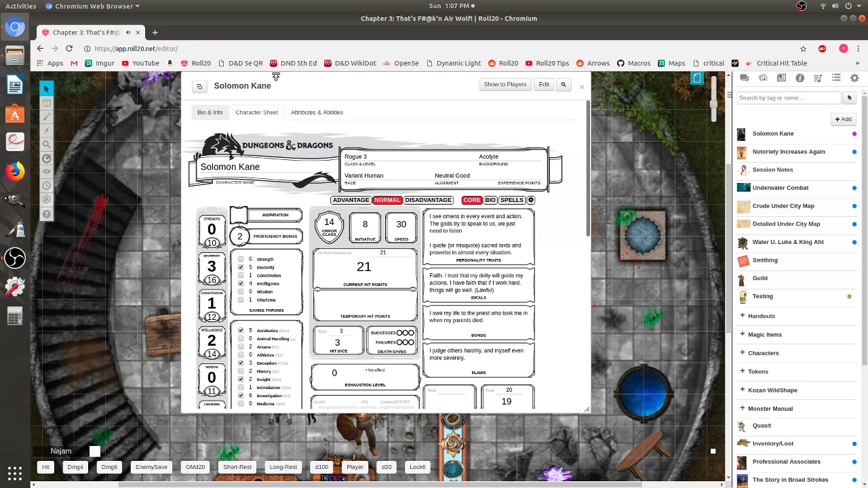Screen dimensions: 868x488
Task: Select the ADVANTAGE roll mode
Action: (x=351, y=200)
